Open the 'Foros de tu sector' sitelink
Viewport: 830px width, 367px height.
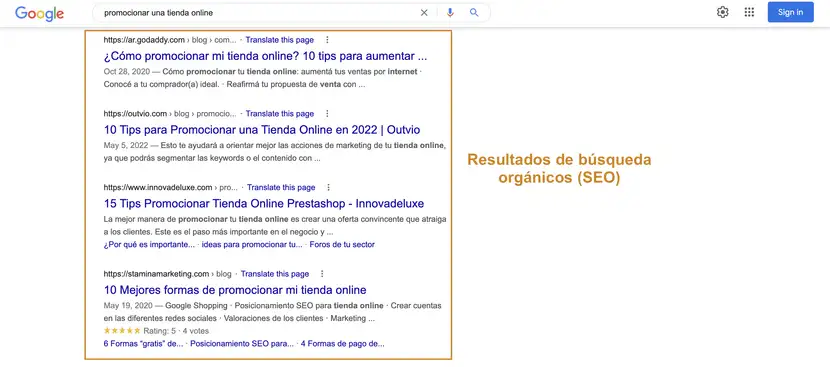(x=342, y=245)
